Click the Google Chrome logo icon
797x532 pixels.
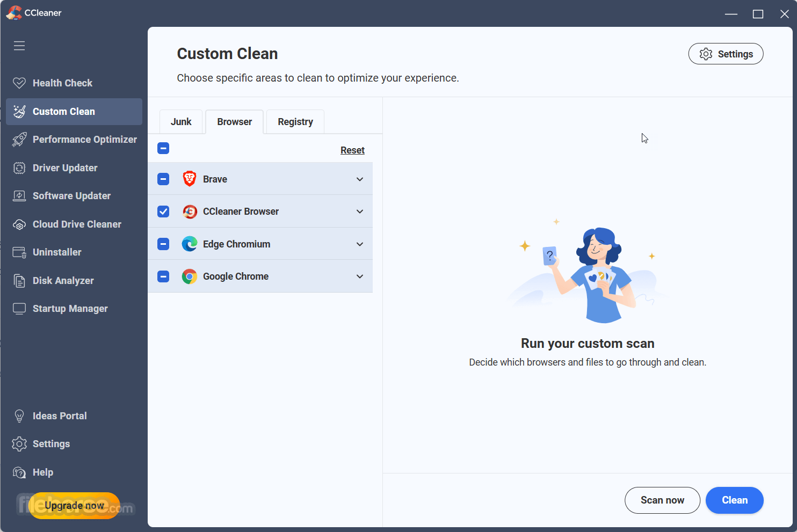pyautogui.click(x=190, y=276)
